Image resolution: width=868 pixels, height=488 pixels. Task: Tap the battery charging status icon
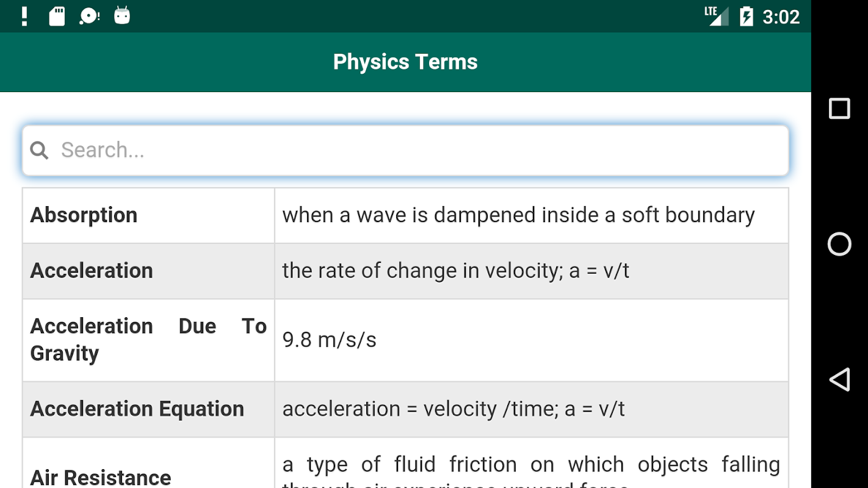click(746, 16)
